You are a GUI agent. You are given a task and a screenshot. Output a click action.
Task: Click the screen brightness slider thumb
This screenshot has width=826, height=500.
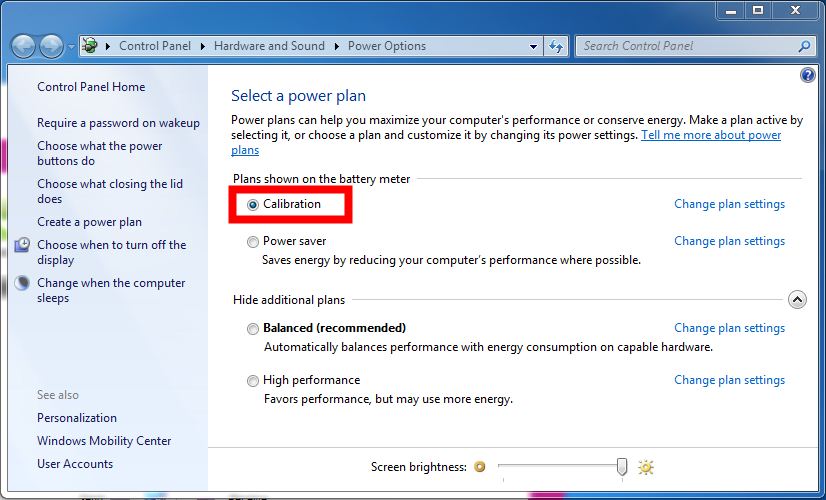tap(622, 466)
